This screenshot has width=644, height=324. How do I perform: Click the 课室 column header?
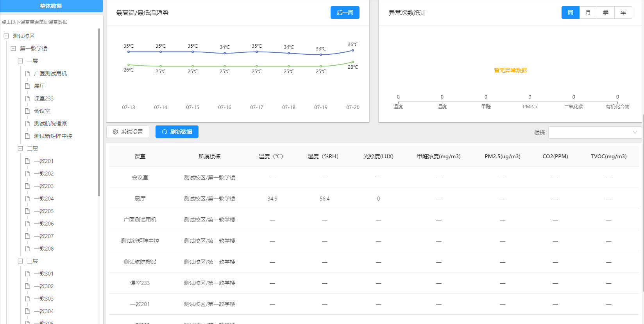pyautogui.click(x=140, y=156)
